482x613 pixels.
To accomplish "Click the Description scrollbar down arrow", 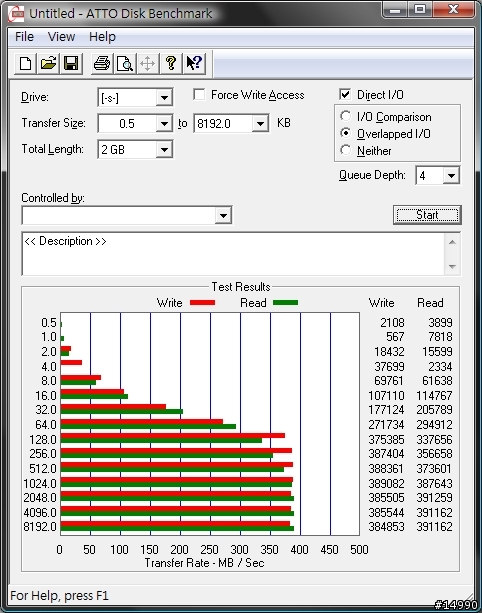I will click(x=452, y=267).
